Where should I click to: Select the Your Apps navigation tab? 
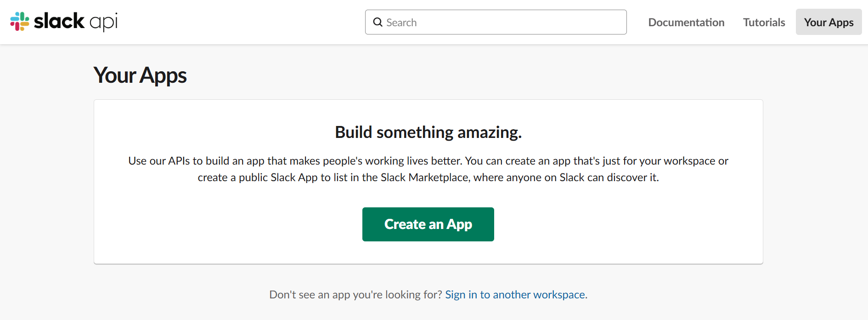click(x=829, y=22)
